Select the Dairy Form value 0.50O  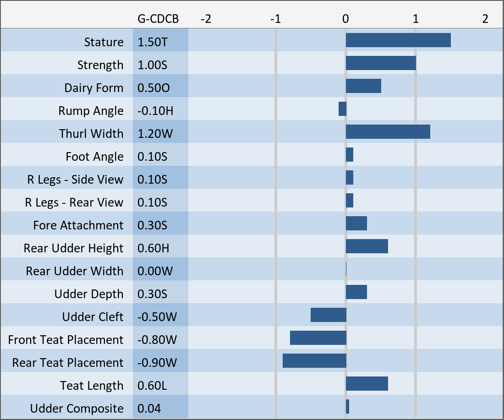154,88
